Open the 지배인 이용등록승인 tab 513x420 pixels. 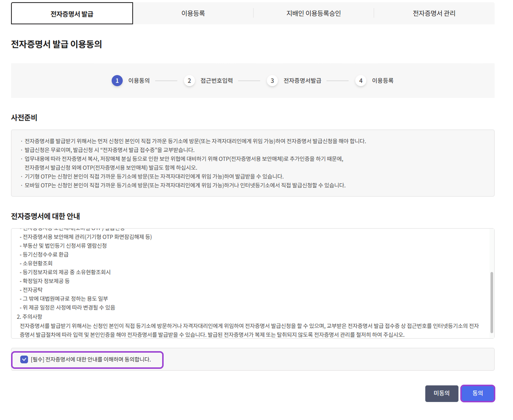tap(314, 13)
